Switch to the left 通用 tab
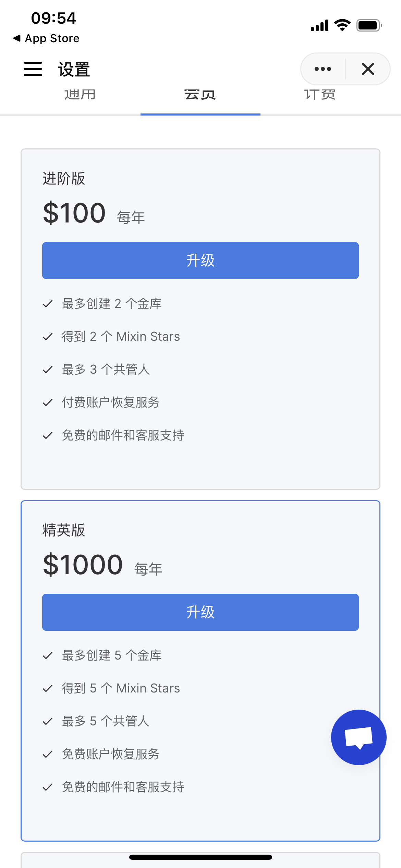 coord(80,95)
